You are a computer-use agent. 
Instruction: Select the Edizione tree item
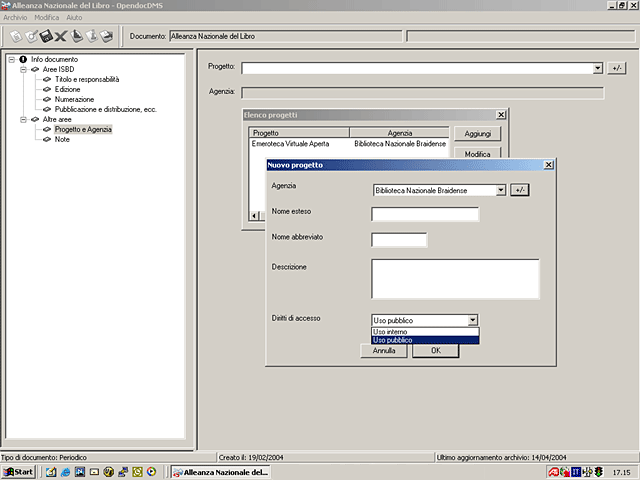67,89
